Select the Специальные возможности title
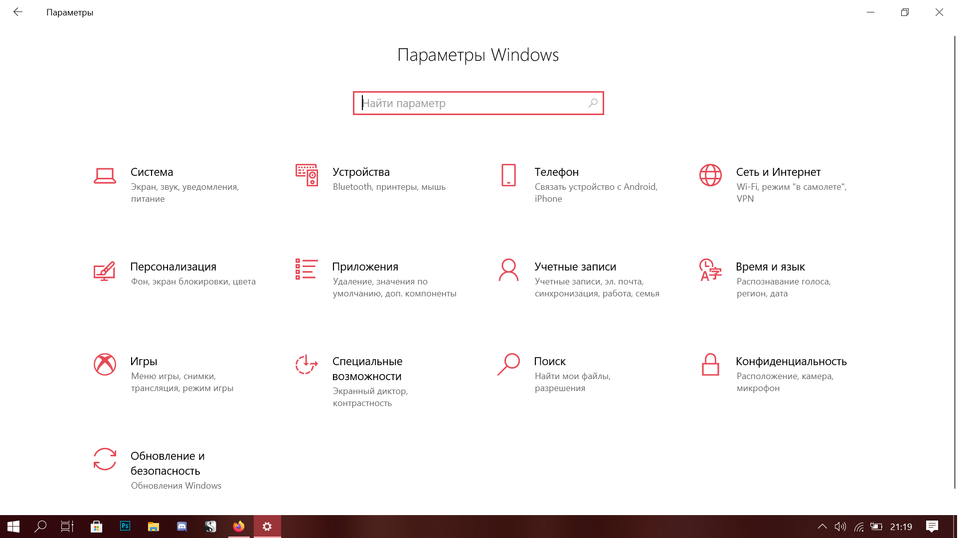980x538 pixels. point(367,369)
